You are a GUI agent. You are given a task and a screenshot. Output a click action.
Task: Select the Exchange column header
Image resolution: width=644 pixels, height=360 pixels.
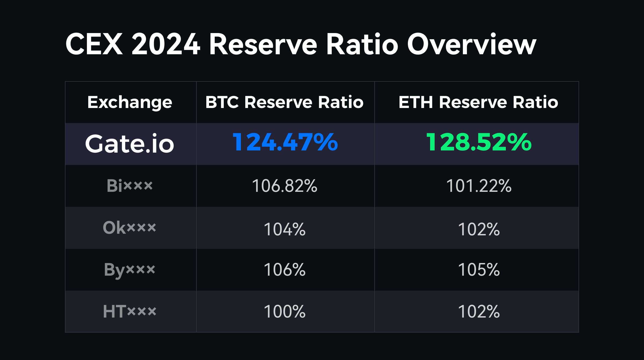pos(130,102)
